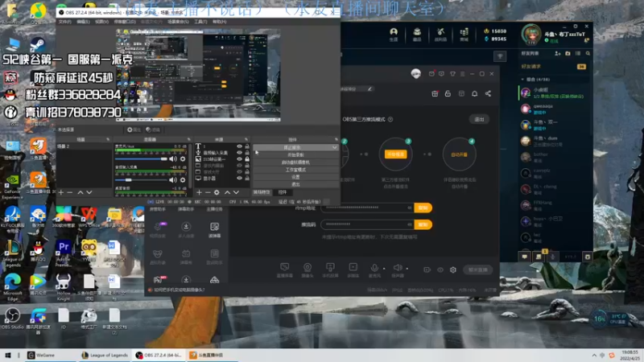Mute the mic/Aux audio channel
The image size is (644, 362).
click(173, 158)
